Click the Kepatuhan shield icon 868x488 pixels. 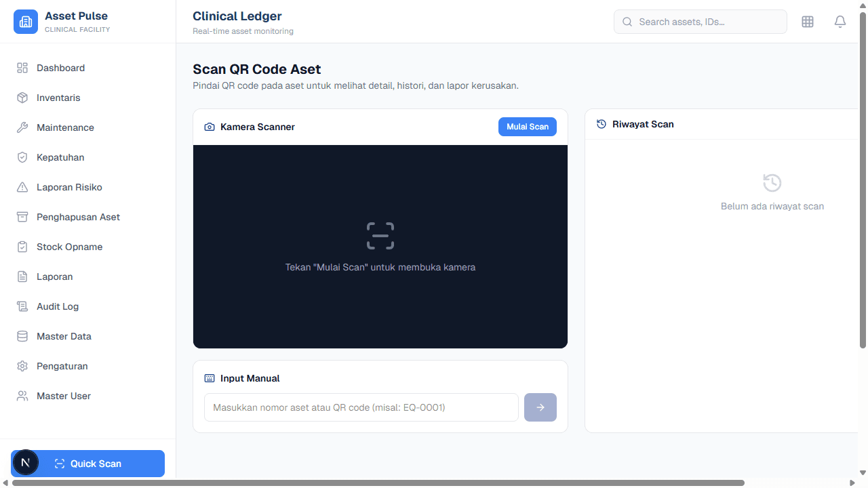click(x=22, y=157)
